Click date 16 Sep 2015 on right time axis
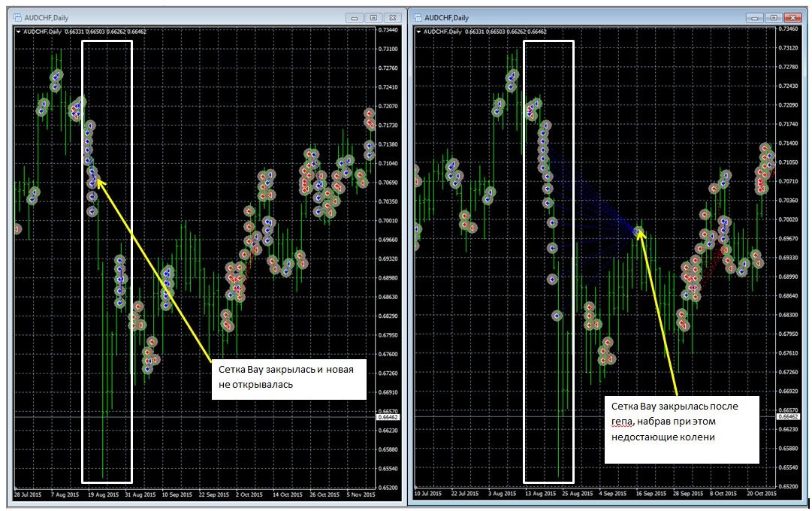 (651, 494)
